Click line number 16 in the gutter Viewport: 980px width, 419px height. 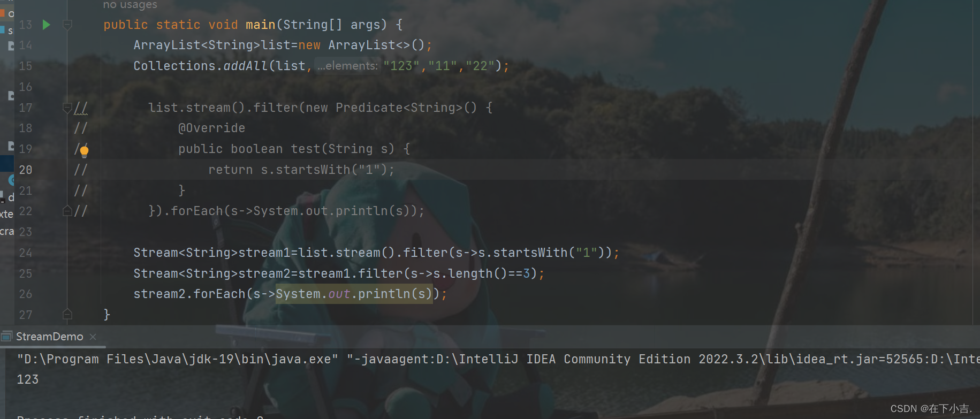point(26,87)
